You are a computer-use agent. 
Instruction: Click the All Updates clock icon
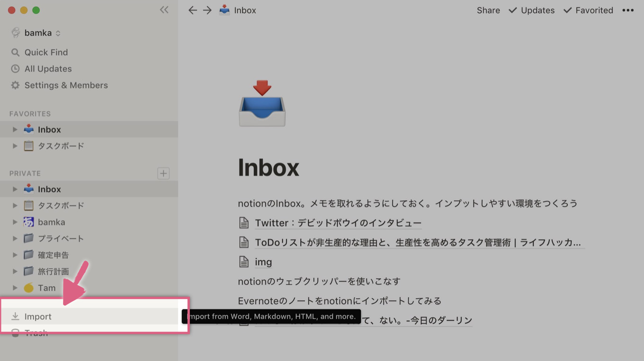click(16, 69)
